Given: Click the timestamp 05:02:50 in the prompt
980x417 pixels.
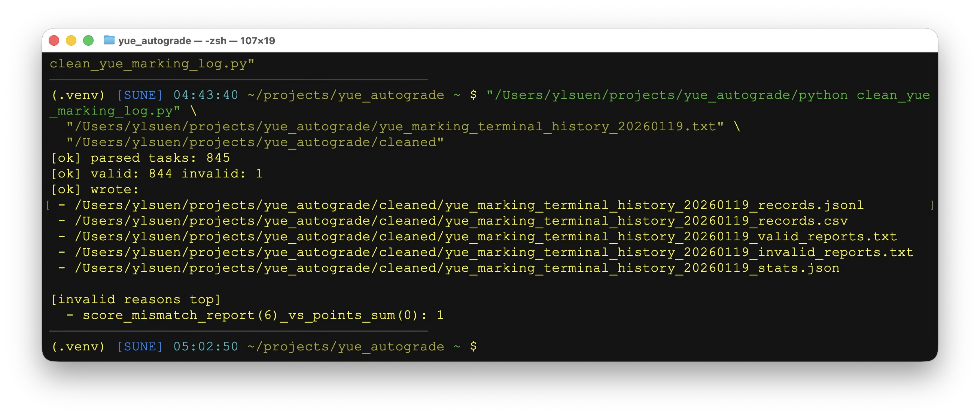Looking at the screenshot, I should [x=206, y=346].
